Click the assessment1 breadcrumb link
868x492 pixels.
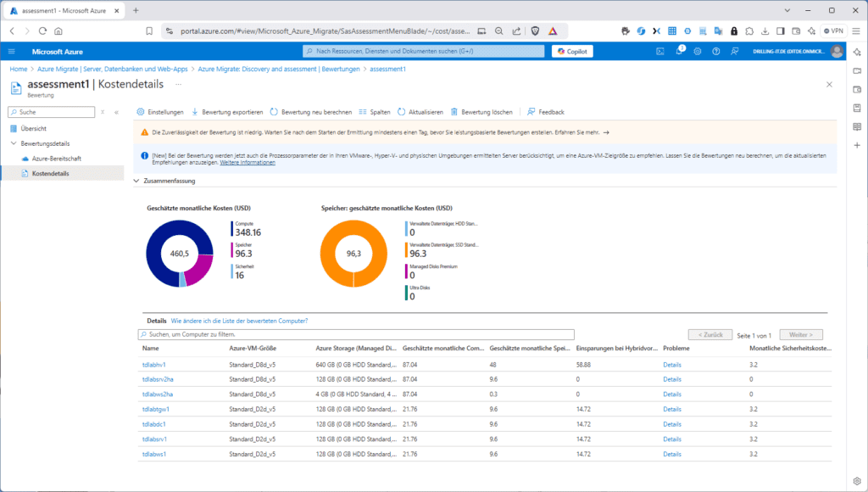387,70
